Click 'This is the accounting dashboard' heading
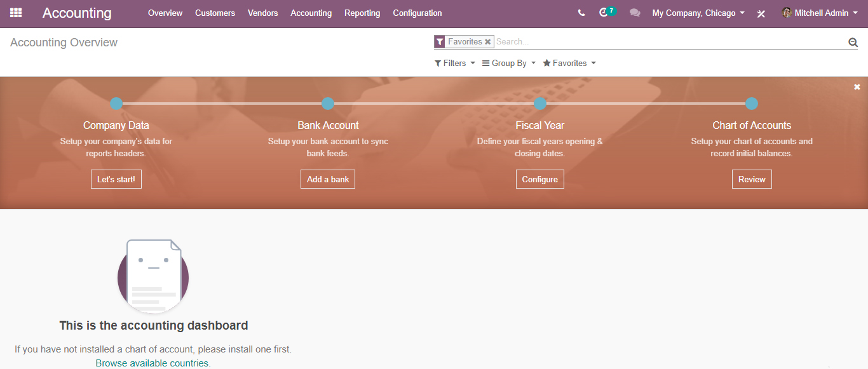 (154, 326)
